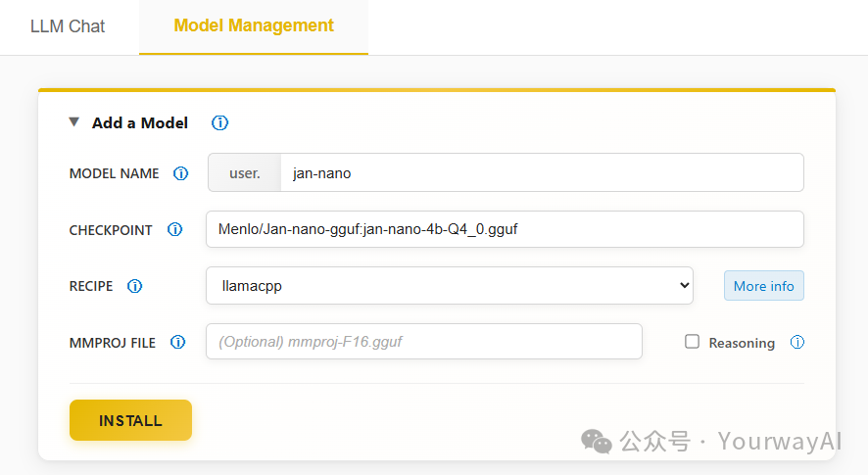Click the info icon next to MODEL NAME
The width and height of the screenshot is (868, 475).
(x=180, y=173)
